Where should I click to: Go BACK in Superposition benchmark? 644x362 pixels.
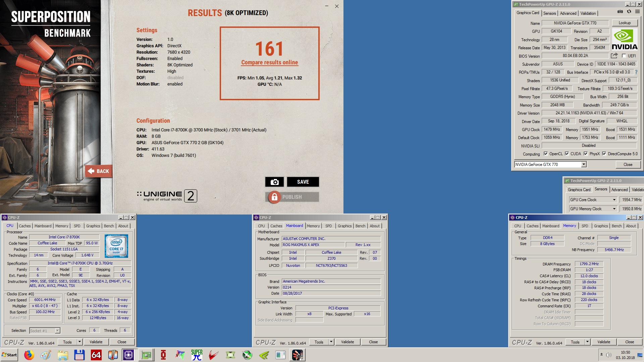click(99, 171)
